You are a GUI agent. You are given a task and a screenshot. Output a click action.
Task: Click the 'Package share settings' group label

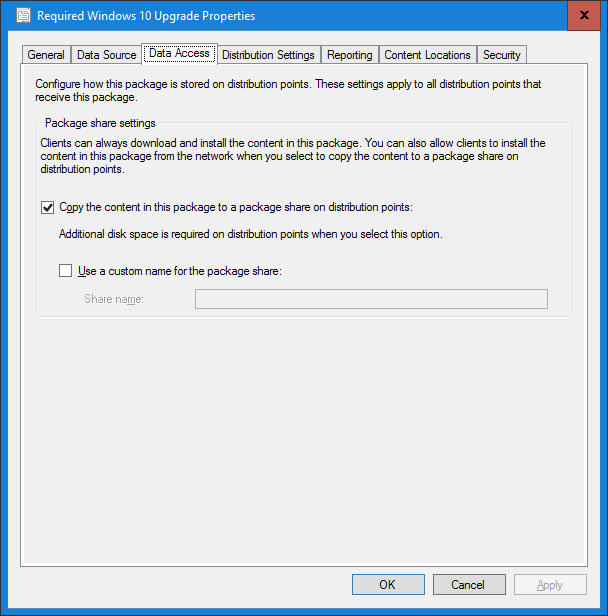coord(100,123)
